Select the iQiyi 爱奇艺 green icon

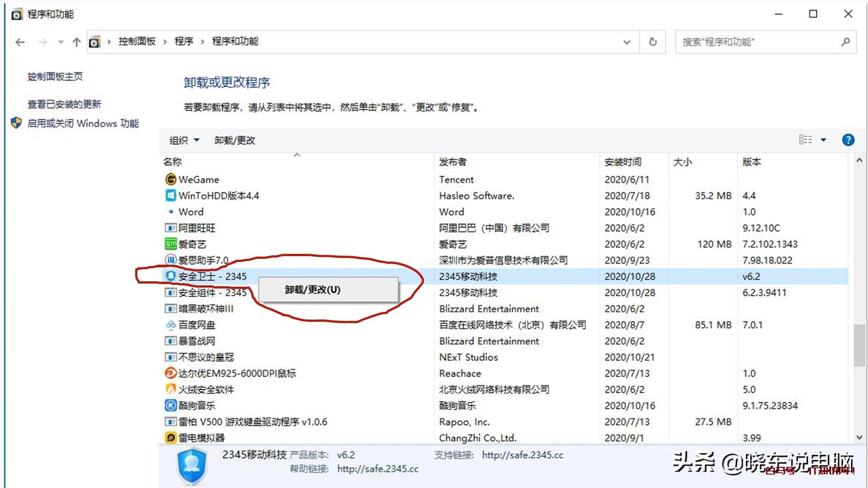point(171,244)
